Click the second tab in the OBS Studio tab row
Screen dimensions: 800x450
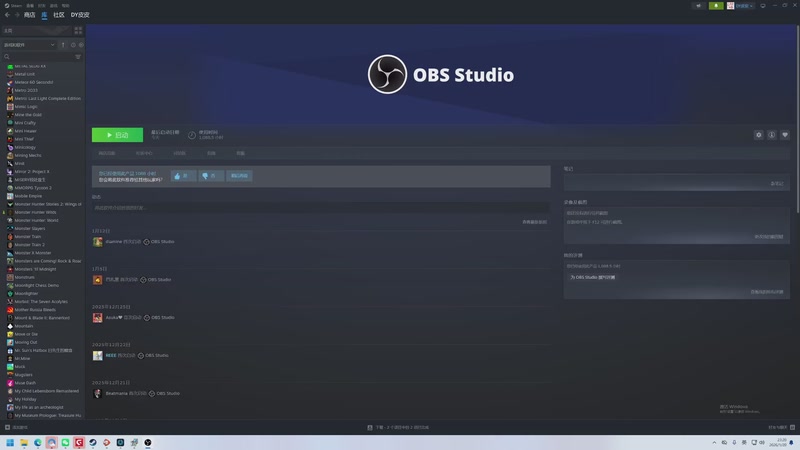pos(144,153)
